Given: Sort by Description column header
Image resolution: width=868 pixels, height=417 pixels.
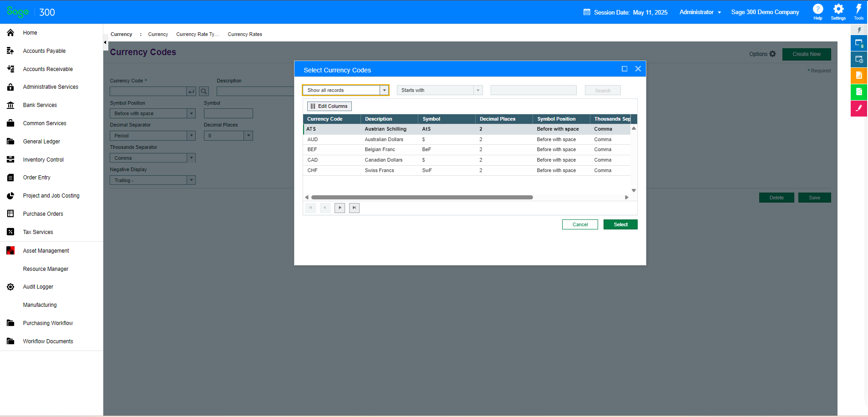Looking at the screenshot, I should click(x=389, y=119).
